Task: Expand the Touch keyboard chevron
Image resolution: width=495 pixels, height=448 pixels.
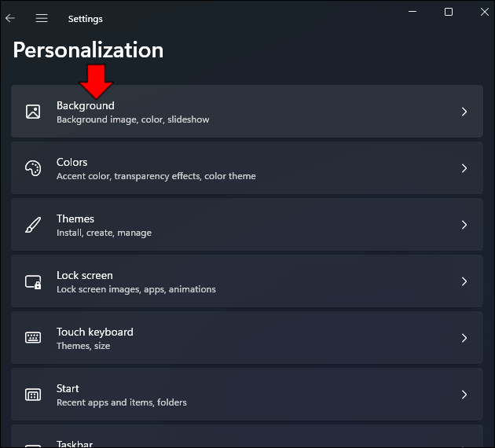Action: (464, 338)
